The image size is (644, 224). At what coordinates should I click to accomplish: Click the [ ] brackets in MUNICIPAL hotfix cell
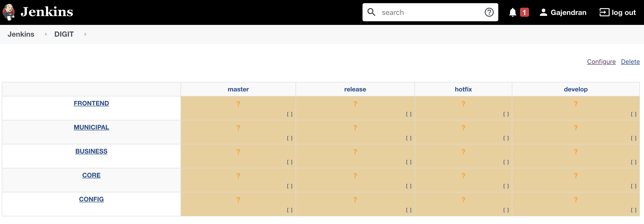506,138
